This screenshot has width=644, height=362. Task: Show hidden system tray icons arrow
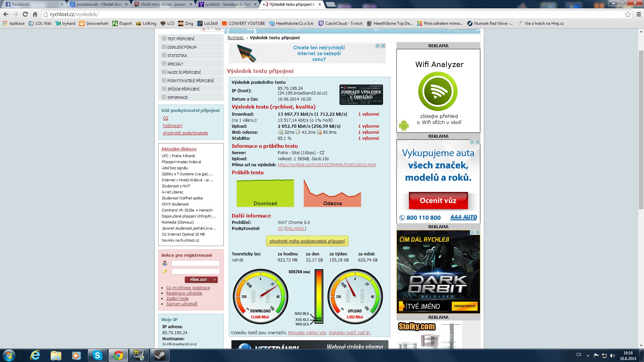coord(588,356)
